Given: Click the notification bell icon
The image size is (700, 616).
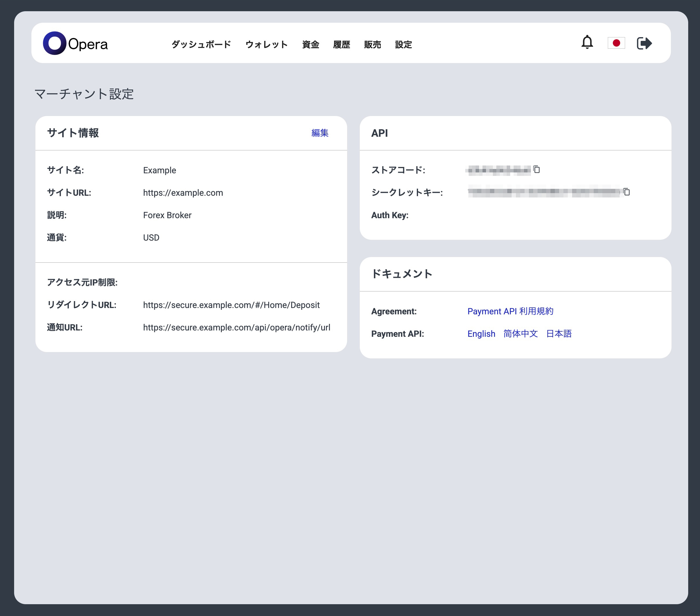Looking at the screenshot, I should coord(587,42).
